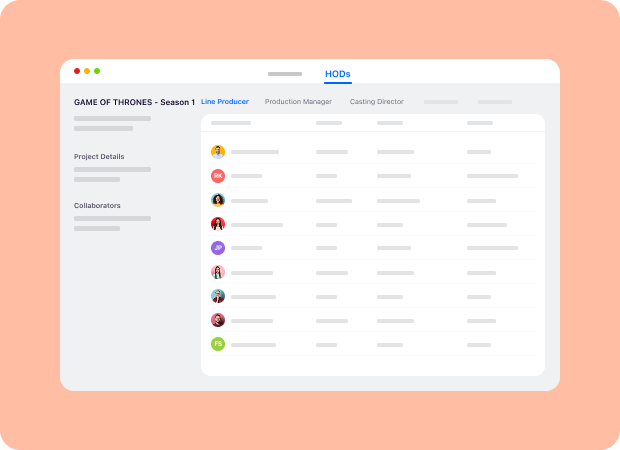The height and width of the screenshot is (450, 620).
Task: Click the green macOS window button
Action: pyautogui.click(x=97, y=71)
